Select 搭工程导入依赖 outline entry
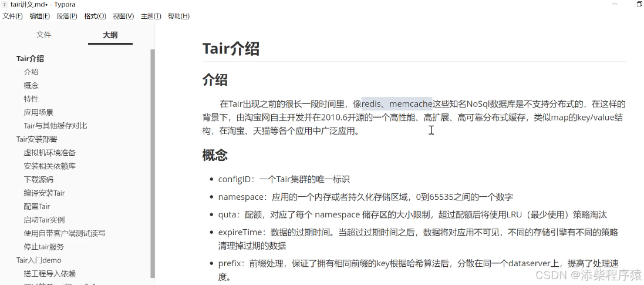644x285 pixels. pos(50,273)
